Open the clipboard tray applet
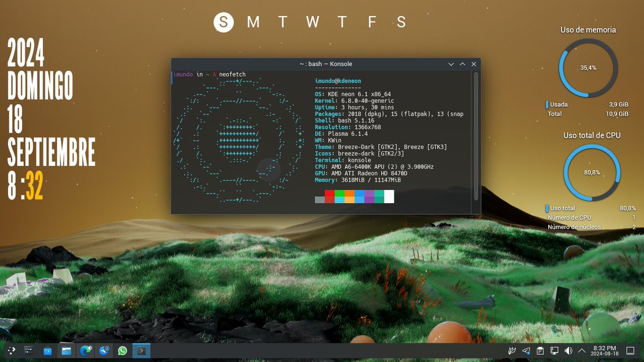The image size is (644, 362). (540, 351)
